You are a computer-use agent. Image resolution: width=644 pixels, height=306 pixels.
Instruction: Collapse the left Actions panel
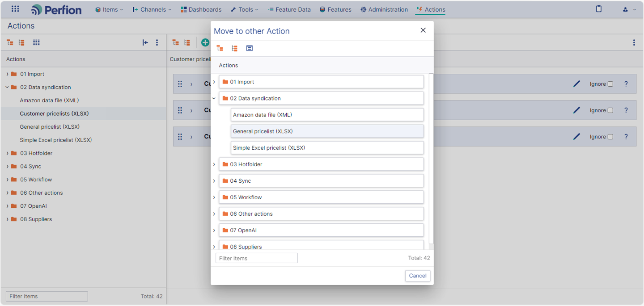(145, 42)
